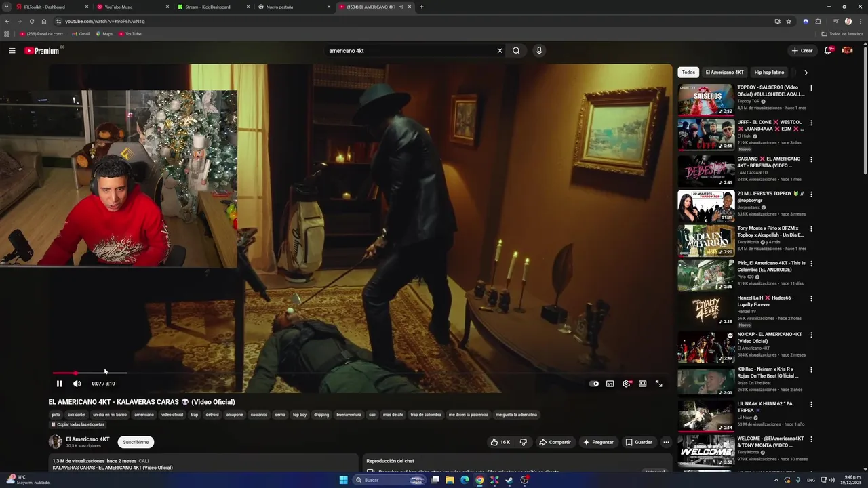868x488 pixels.
Task: Bookmark this page with the star icon
Action: click(789, 21)
